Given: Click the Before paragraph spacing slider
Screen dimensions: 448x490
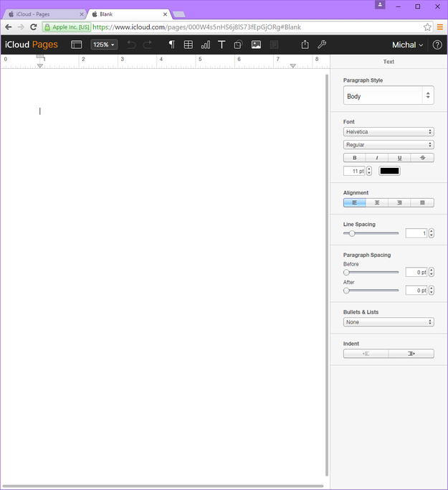Looking at the screenshot, I should [x=371, y=272].
